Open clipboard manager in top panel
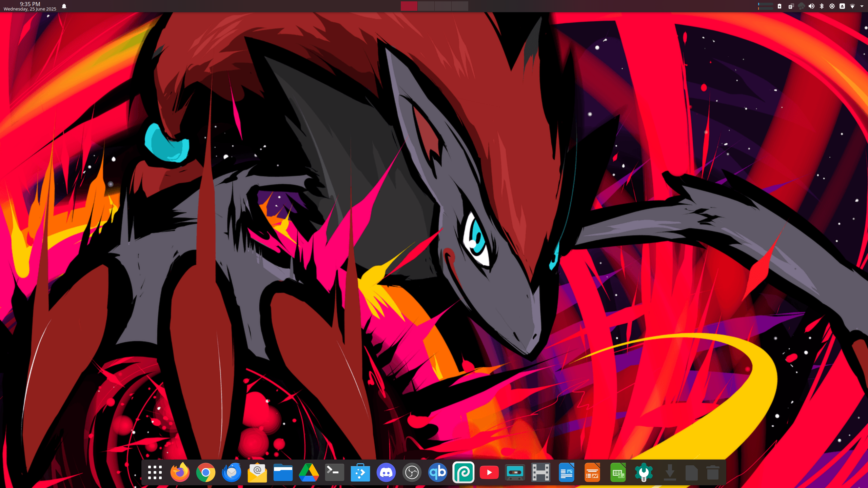 791,6
